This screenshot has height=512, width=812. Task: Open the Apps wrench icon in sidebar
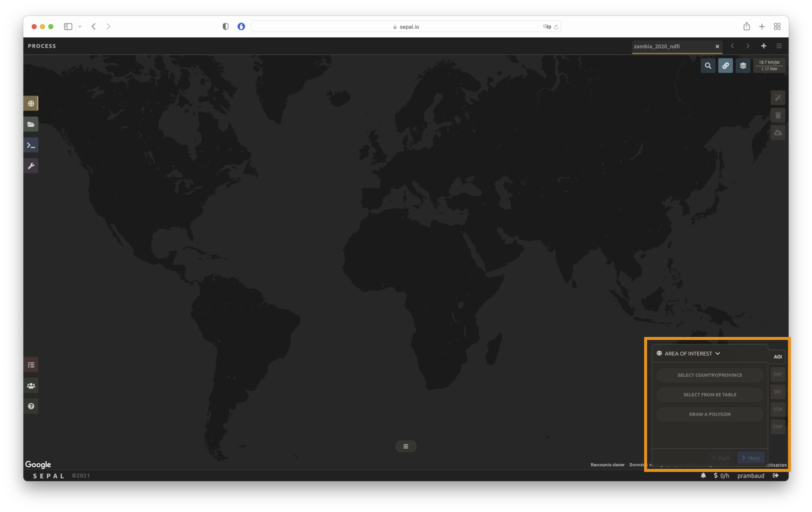[31, 166]
